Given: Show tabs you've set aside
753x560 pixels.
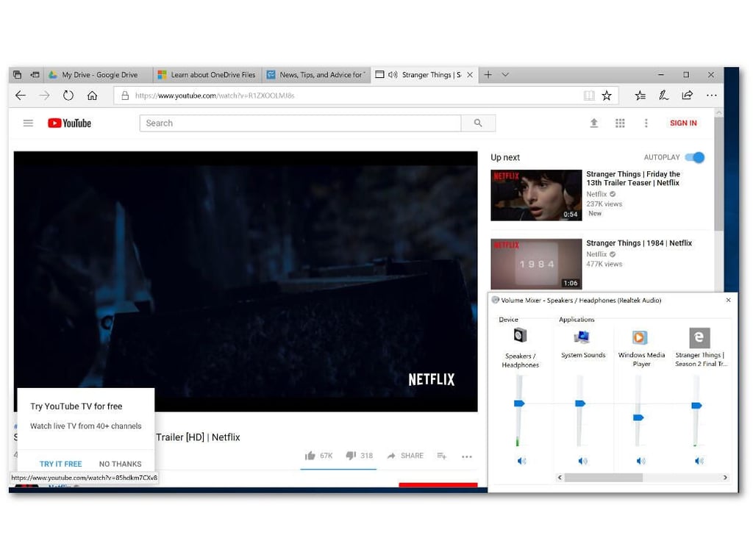Looking at the screenshot, I should click(18, 75).
